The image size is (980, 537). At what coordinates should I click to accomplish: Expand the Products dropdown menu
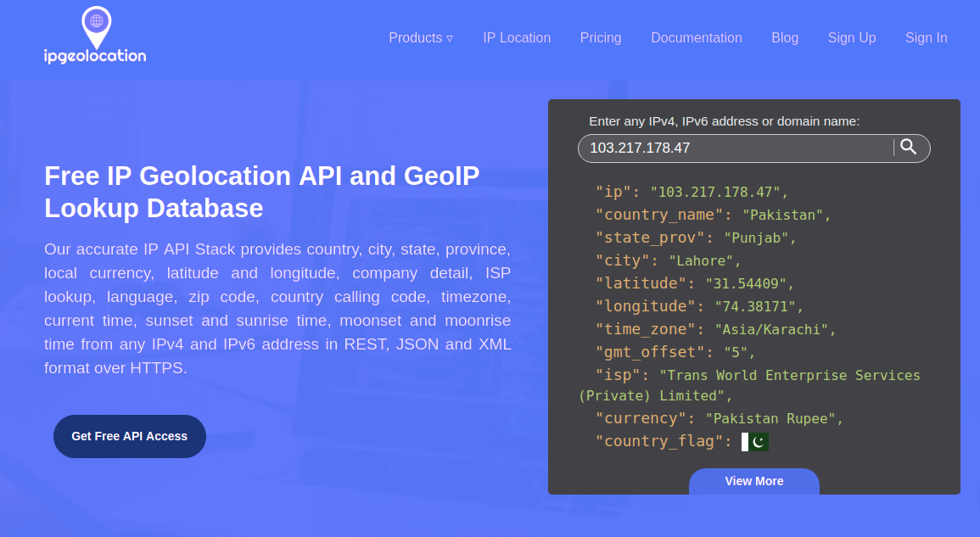click(x=420, y=38)
